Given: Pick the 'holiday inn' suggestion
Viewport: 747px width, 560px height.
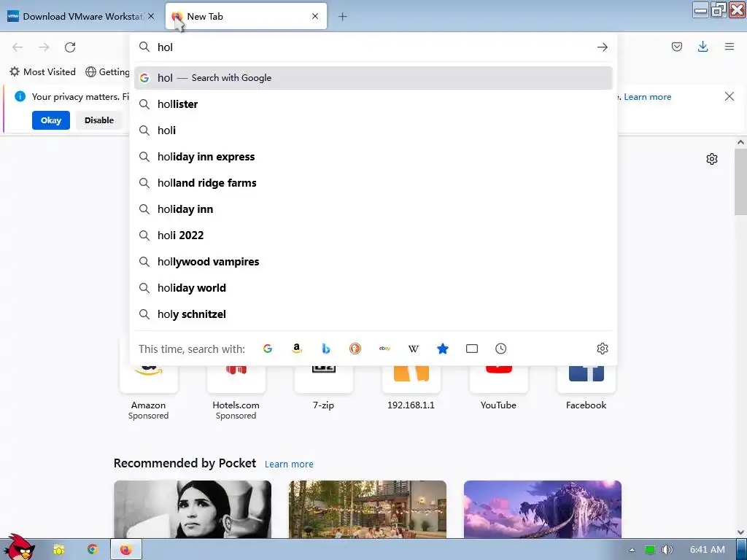Looking at the screenshot, I should [373, 209].
